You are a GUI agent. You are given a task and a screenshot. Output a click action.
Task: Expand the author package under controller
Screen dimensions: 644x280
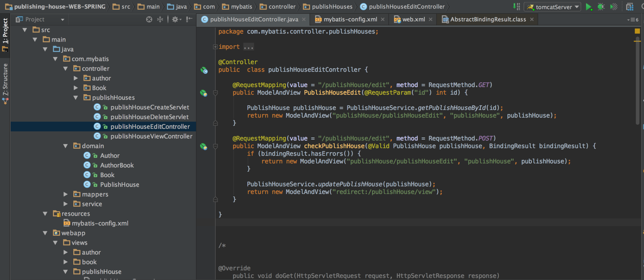click(76, 78)
